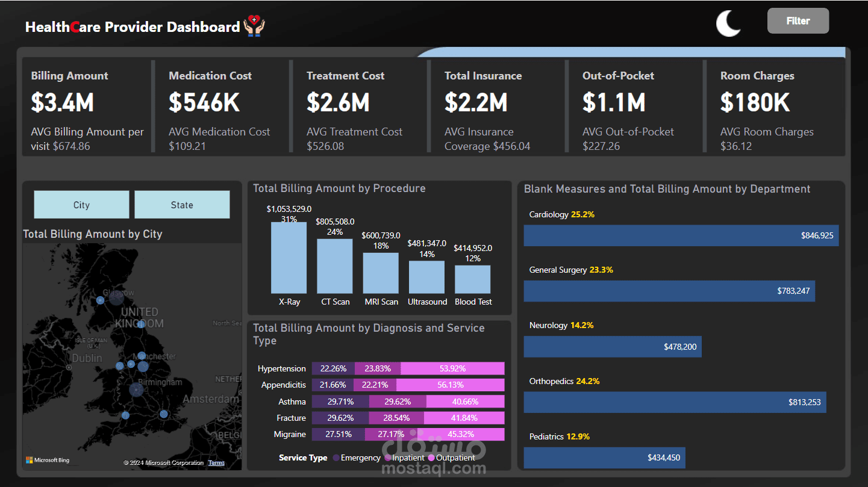Select the CT Scan procedure bar
Screen dimensions: 868x487
pyautogui.click(x=335, y=266)
